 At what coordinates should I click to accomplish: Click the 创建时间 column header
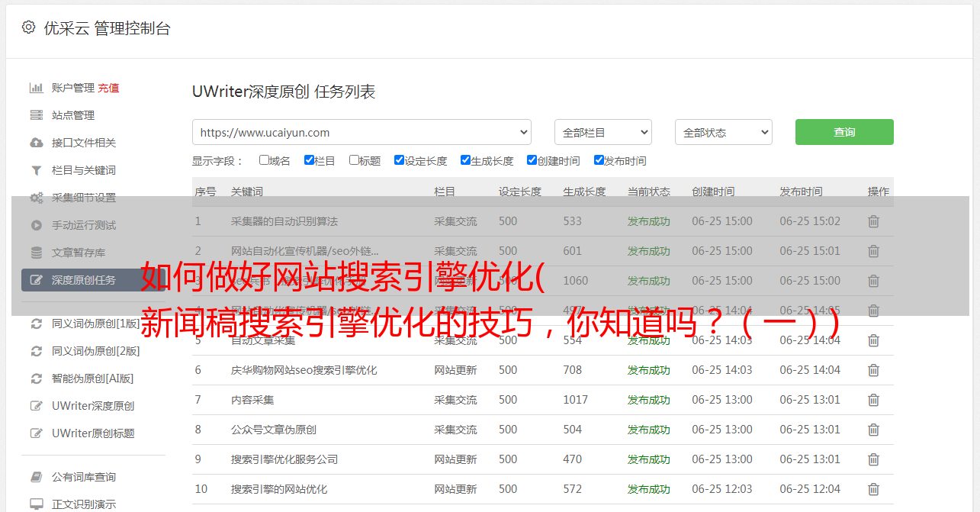(x=713, y=192)
